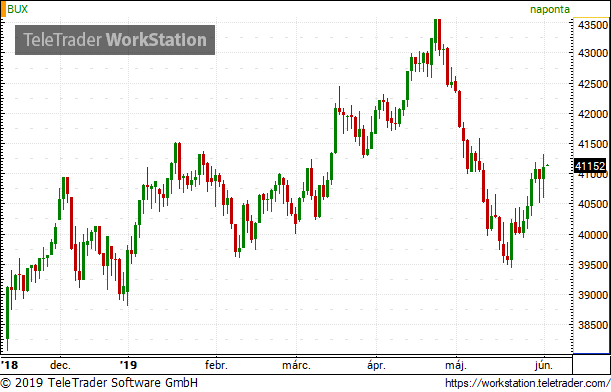Image resolution: width=611 pixels, height=392 pixels.
Task: Click the BUX symbol label
Action: (18, 9)
